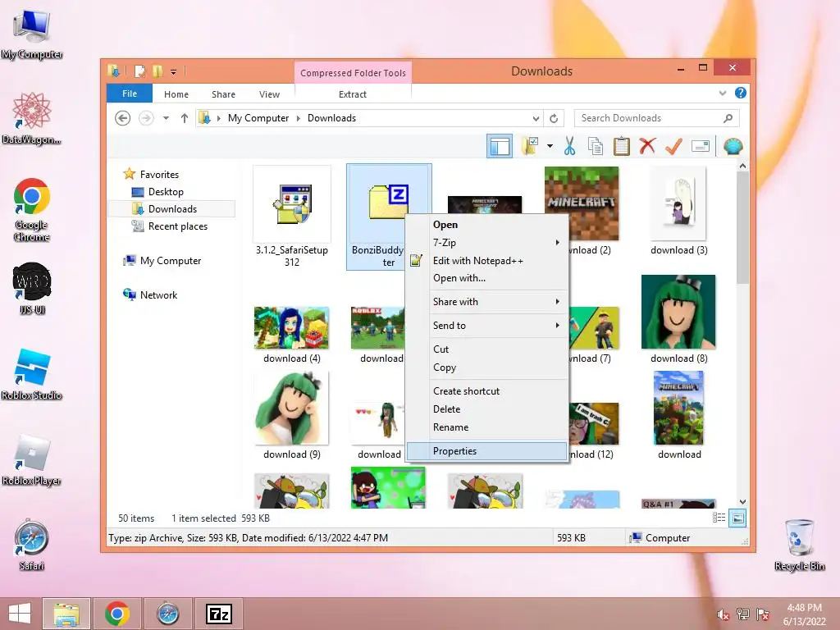Open the Recycle Bin desktop icon
Screen dimensions: 840x630
(799, 545)
